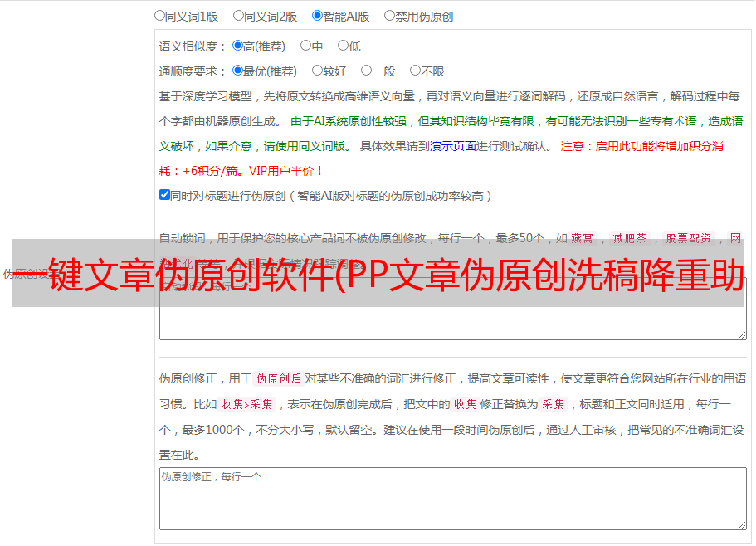Set 语义相似度 to 中

[x=305, y=46]
